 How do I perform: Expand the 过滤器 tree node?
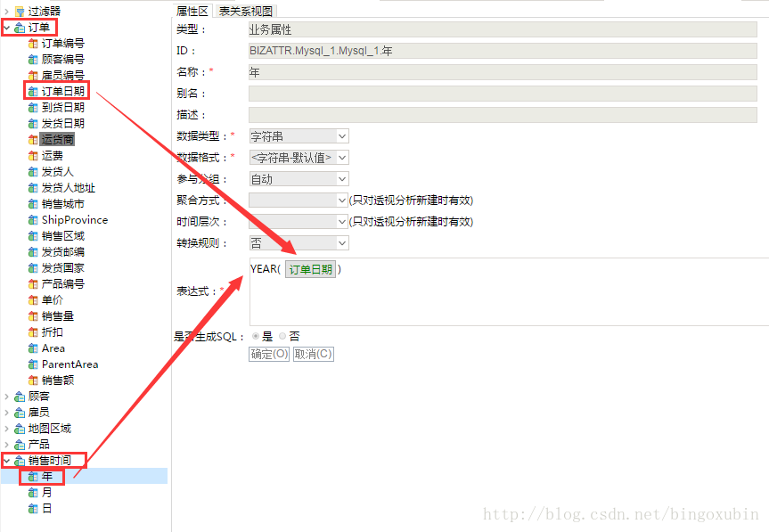point(6,12)
